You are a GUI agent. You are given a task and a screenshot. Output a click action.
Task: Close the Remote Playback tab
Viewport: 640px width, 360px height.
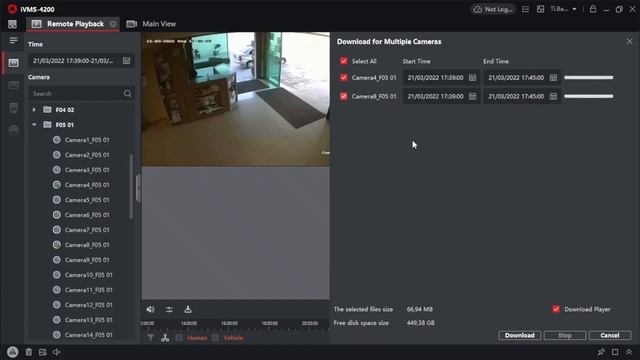click(113, 24)
